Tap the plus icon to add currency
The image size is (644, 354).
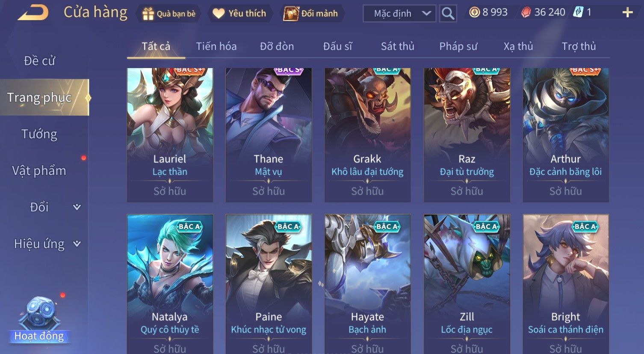click(627, 12)
